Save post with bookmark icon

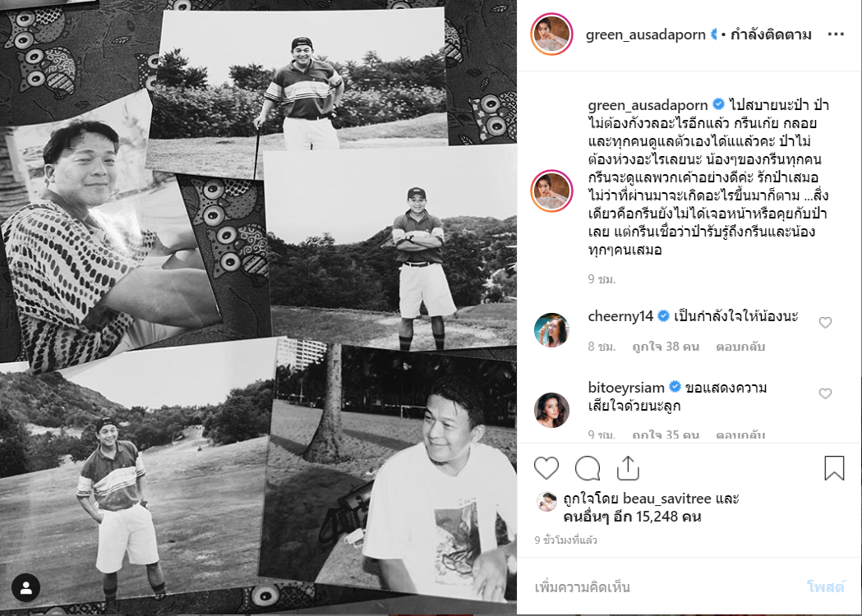coord(834,468)
